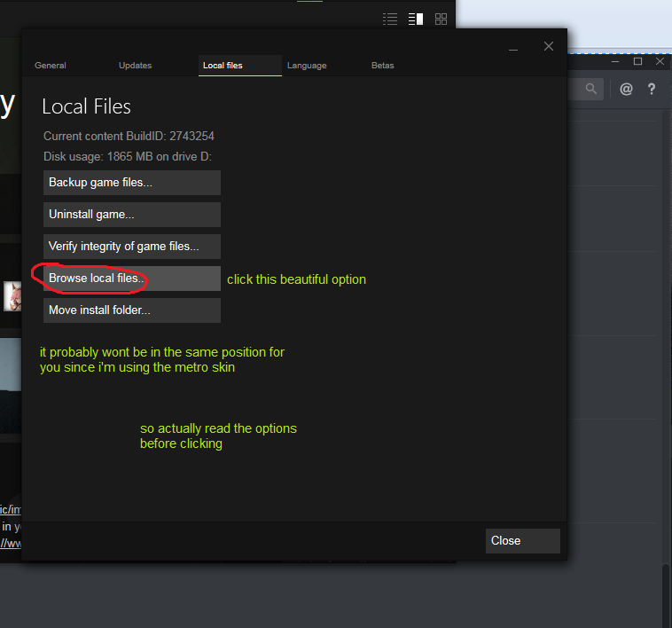Viewport: 672px width, 628px height.
Task: Open the General tab
Action: (51, 66)
